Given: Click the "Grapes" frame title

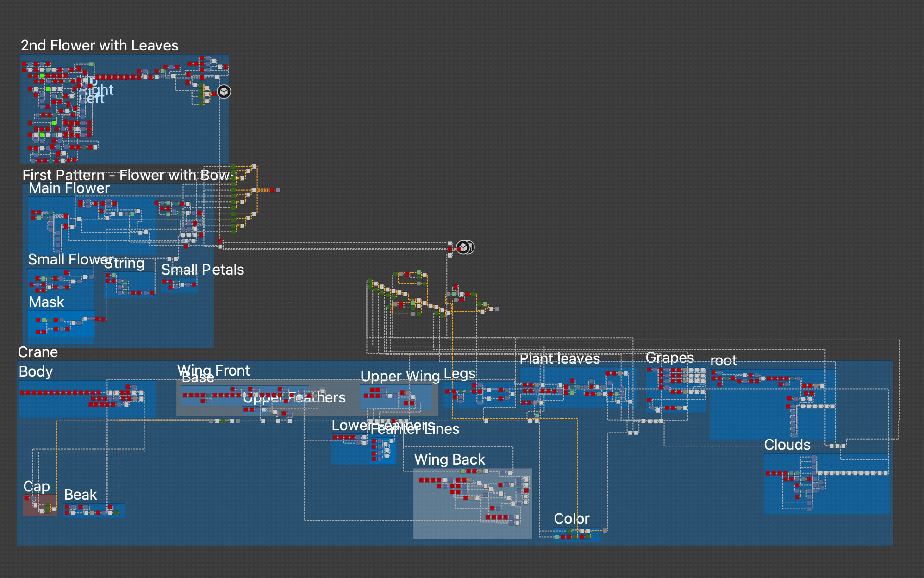Looking at the screenshot, I should pos(669,358).
